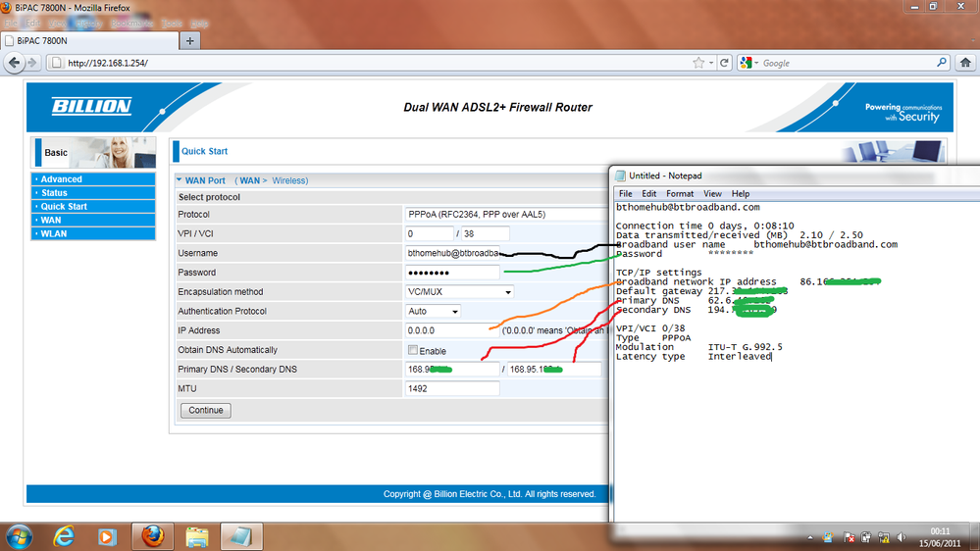Click the search magnifier in Google box

coord(941,63)
